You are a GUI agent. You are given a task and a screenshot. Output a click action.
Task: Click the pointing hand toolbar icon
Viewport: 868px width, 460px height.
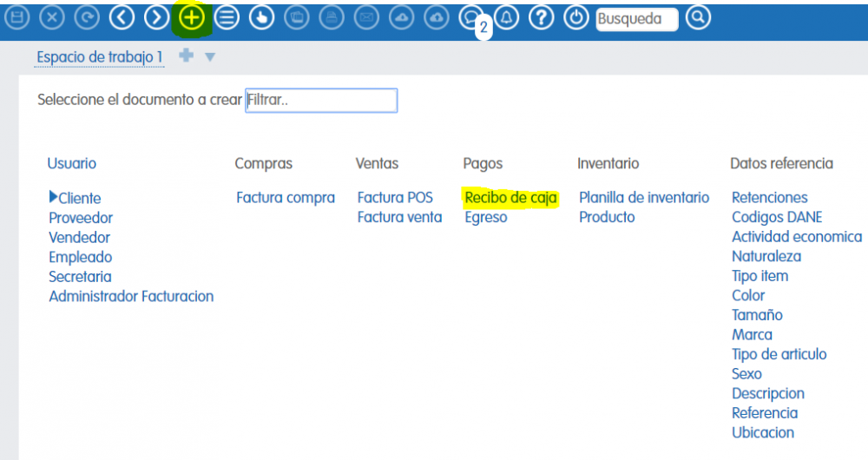point(262,17)
